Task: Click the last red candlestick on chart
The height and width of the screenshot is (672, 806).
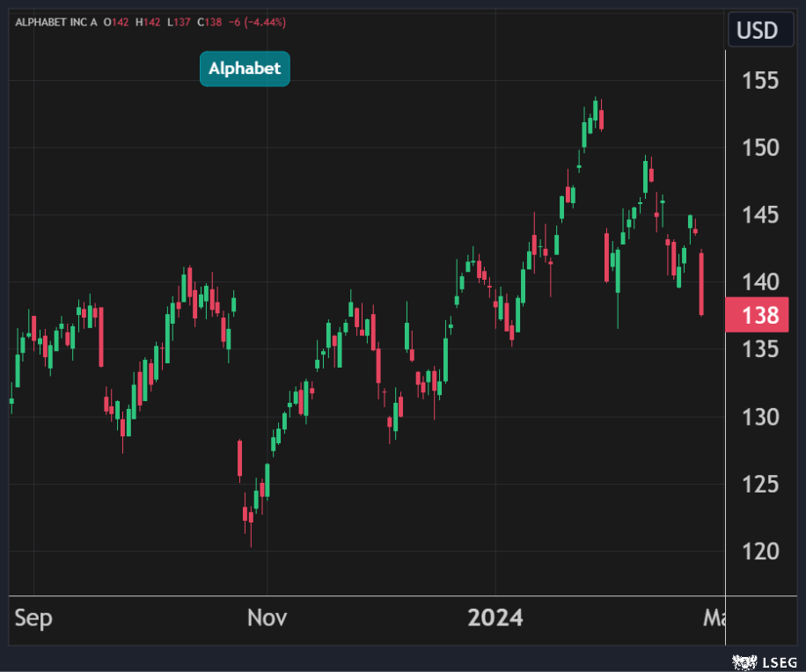Action: 701,283
